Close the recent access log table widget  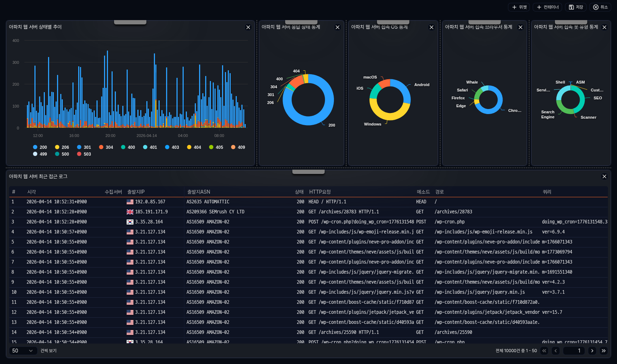[x=604, y=176]
